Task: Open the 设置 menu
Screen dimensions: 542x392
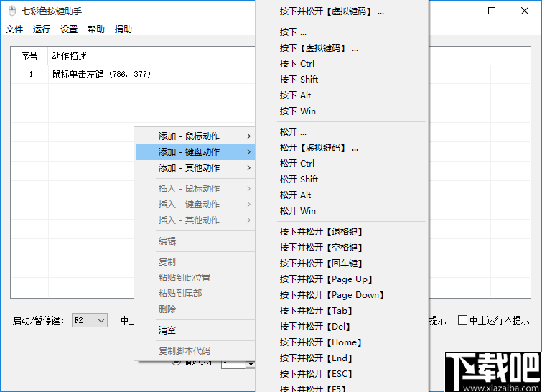Action: coord(69,29)
